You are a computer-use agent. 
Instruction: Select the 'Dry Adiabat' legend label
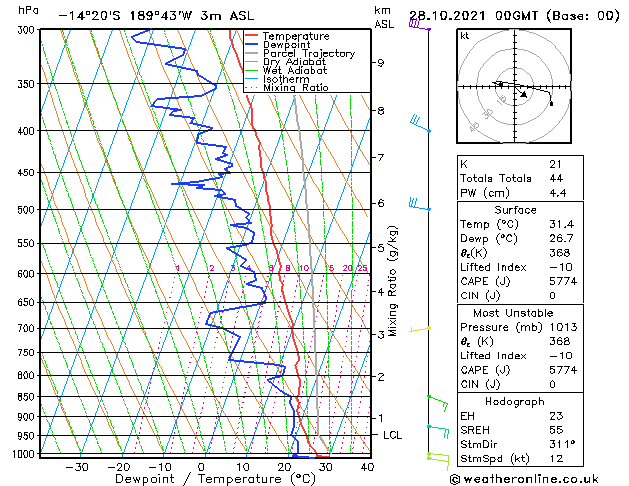pyautogui.click(x=294, y=62)
